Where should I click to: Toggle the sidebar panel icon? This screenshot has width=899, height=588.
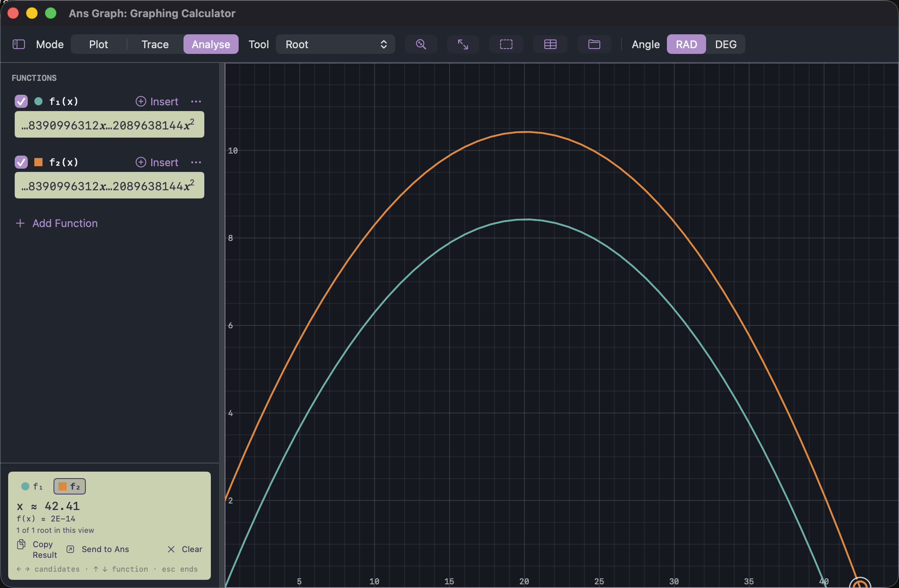(19, 44)
